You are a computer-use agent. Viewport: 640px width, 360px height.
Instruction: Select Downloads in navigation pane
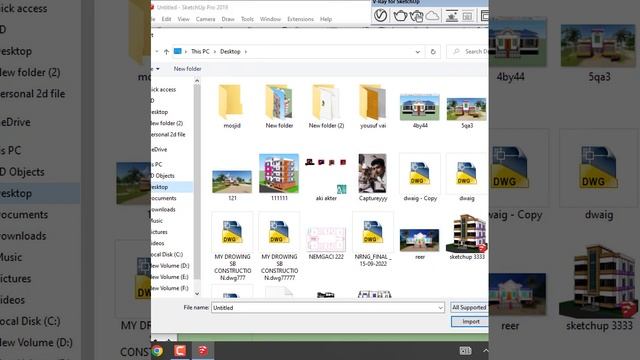[163, 209]
